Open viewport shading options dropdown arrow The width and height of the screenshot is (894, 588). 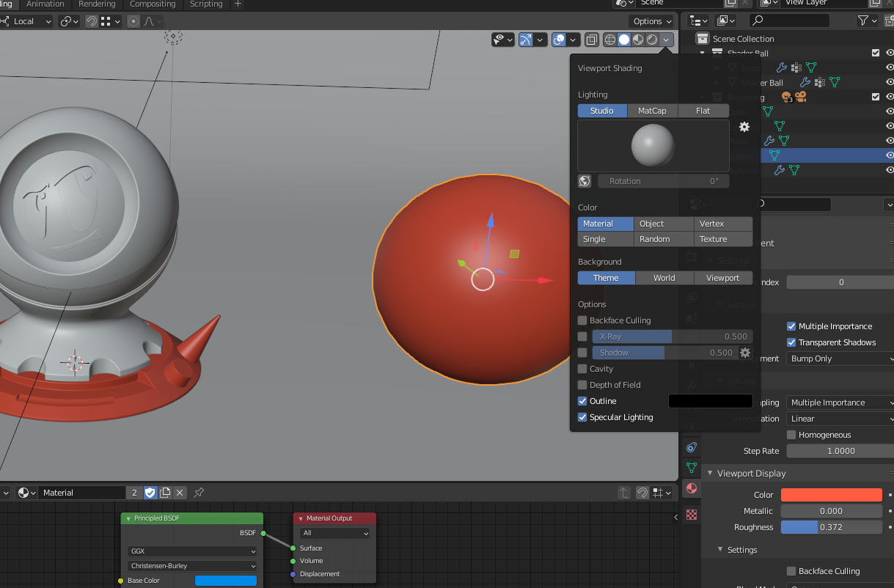[666, 40]
